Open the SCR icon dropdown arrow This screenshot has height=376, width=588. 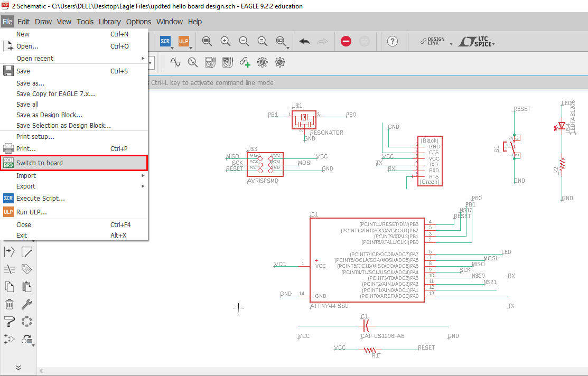pos(172,48)
